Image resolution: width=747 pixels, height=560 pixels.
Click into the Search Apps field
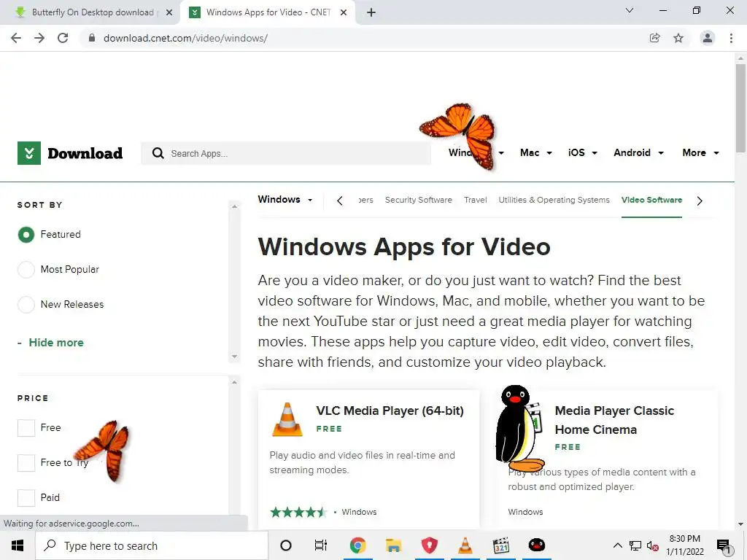[286, 153]
